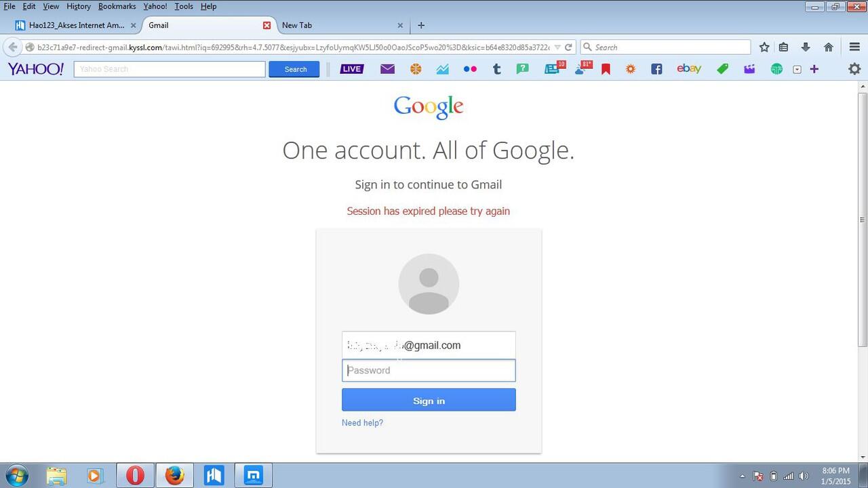Viewport: 868px width, 488px height.
Task: Open eBay from Yahoo toolbar
Action: coord(688,68)
